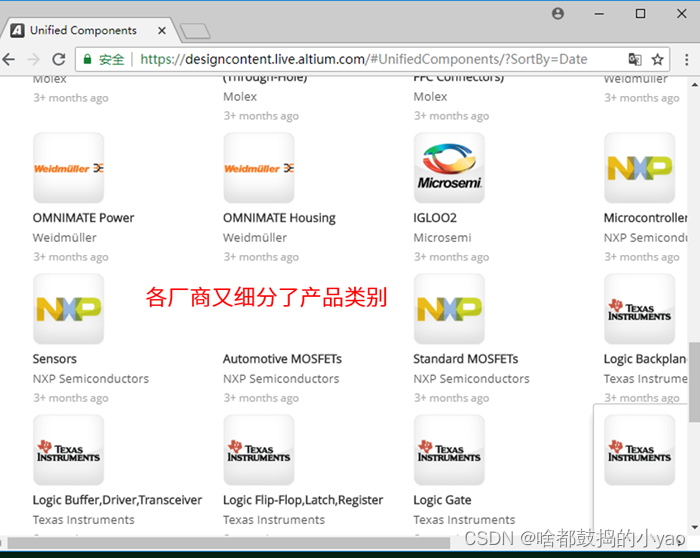The height and width of the screenshot is (558, 700).
Task: Open the Automotive MOSFETs link
Action: 282,359
